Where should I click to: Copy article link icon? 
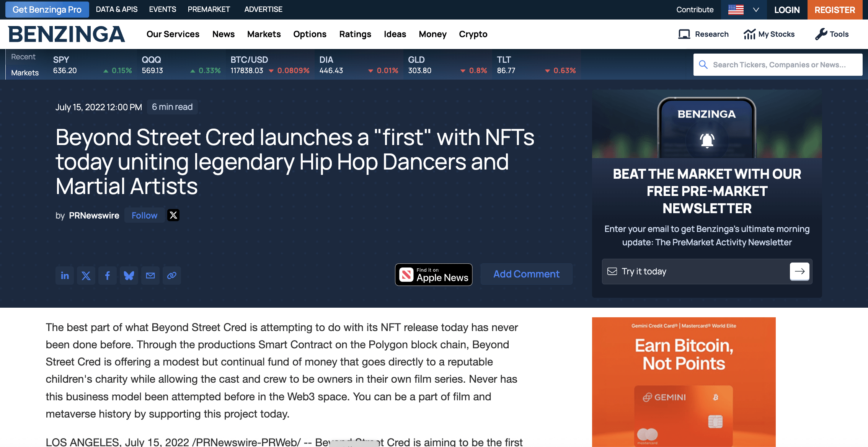(x=172, y=276)
